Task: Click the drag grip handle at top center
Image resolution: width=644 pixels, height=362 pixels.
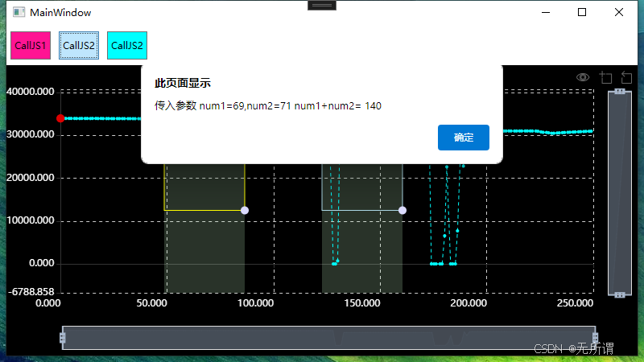Action: (322, 6)
